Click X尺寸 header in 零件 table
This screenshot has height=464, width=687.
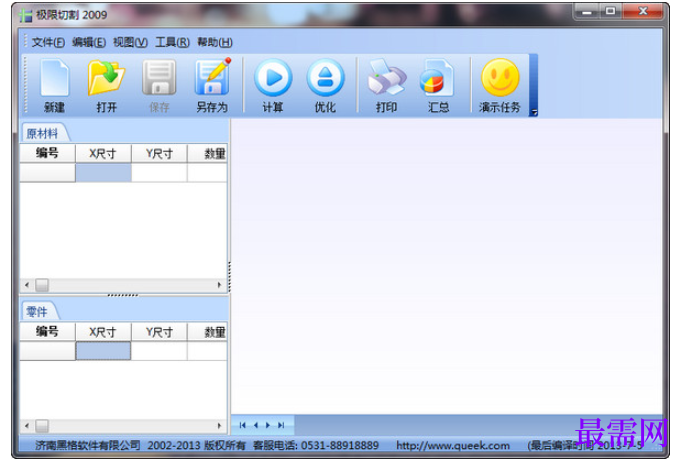pos(103,332)
